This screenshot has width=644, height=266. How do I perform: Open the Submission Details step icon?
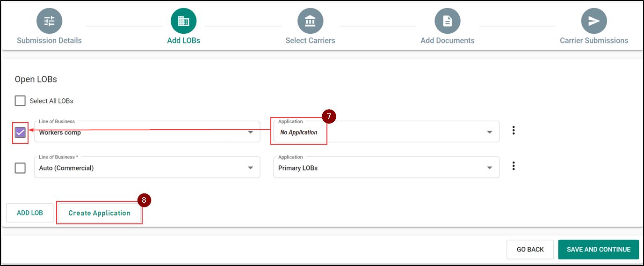(49, 21)
